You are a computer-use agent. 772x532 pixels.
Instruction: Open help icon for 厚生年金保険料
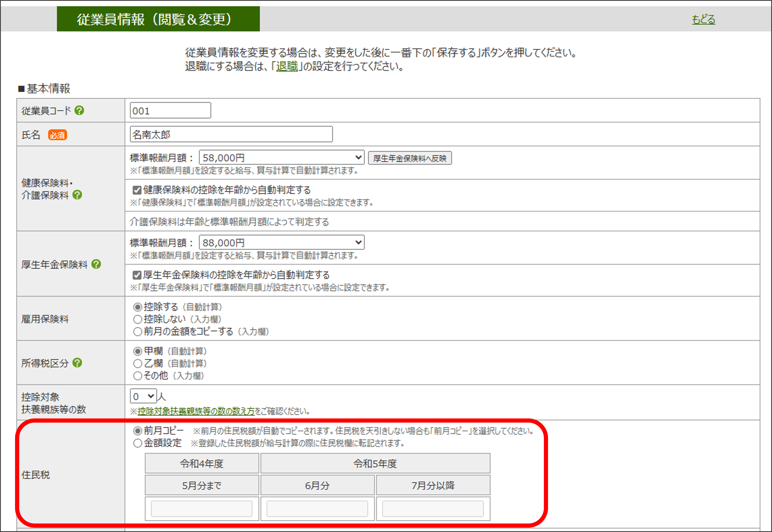(96, 264)
